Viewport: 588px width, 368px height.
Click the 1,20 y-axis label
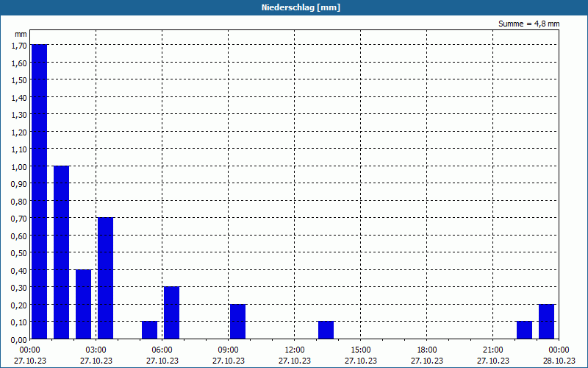click(x=19, y=132)
